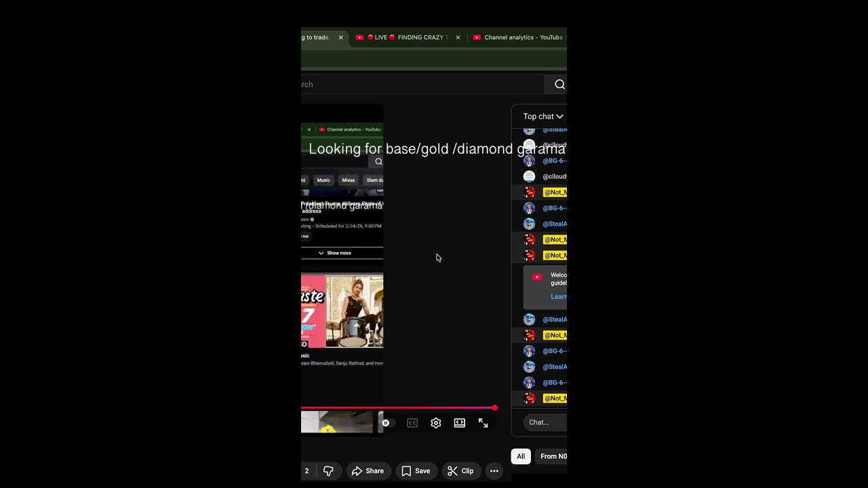Open the three-dot more actions menu
Viewport: 868px width, 488px height.
[x=494, y=471]
